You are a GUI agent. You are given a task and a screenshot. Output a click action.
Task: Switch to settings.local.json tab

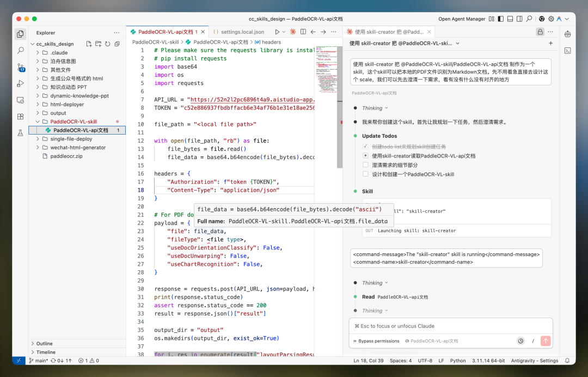(x=239, y=32)
